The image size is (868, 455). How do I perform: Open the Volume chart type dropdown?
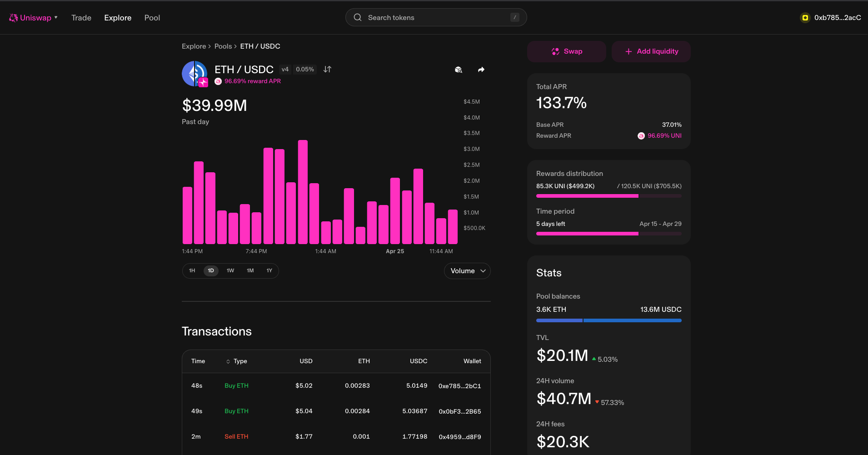pos(467,271)
